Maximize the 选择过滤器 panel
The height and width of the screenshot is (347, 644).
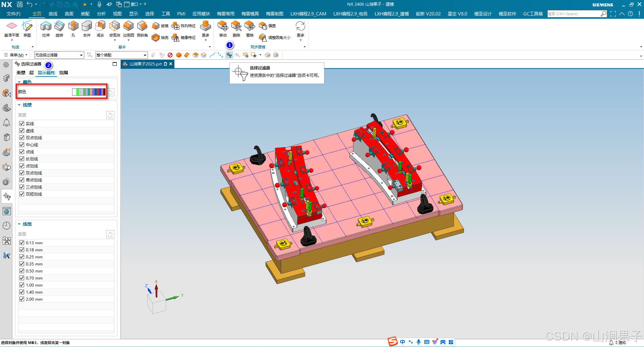[x=115, y=64]
